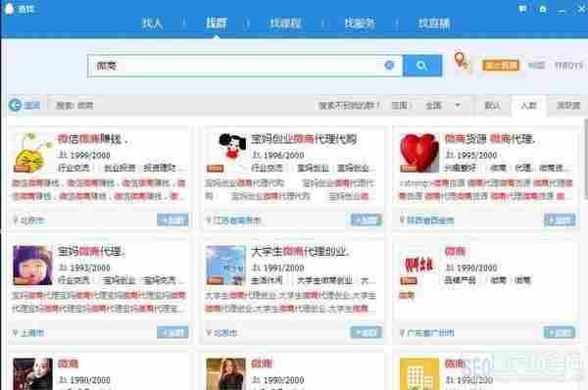Open the cartoon girl avatar of 宝妈创业微商代理代购

click(226, 153)
